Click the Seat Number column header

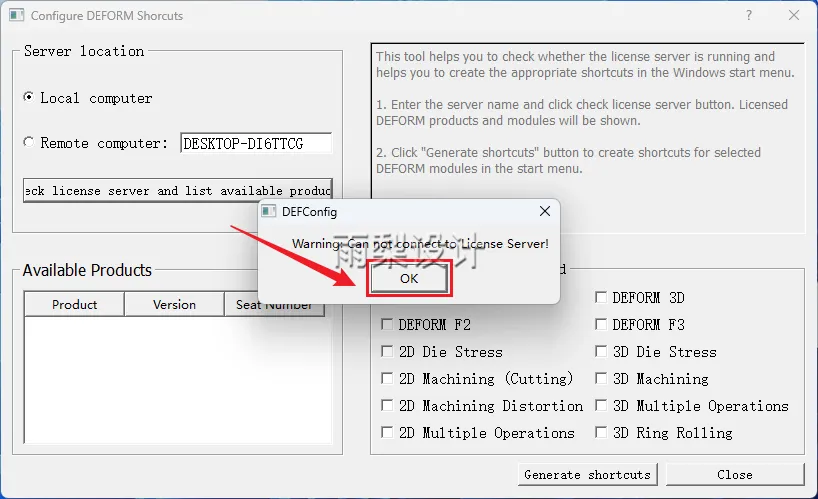[x=274, y=305]
